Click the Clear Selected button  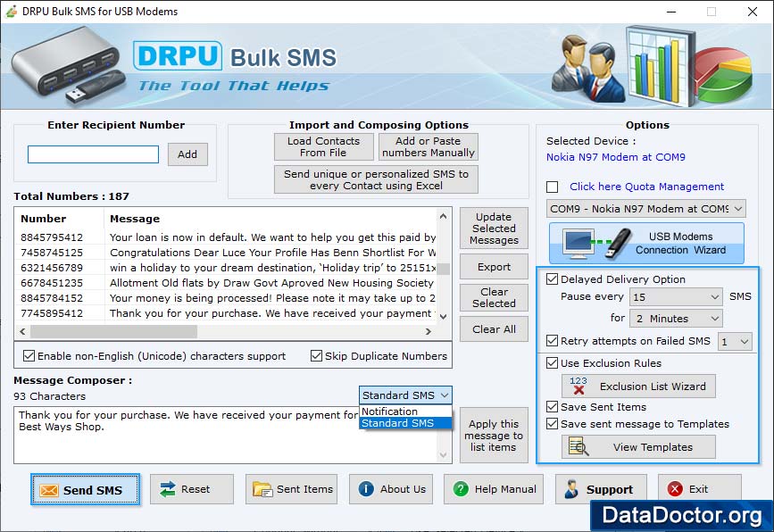point(494,297)
